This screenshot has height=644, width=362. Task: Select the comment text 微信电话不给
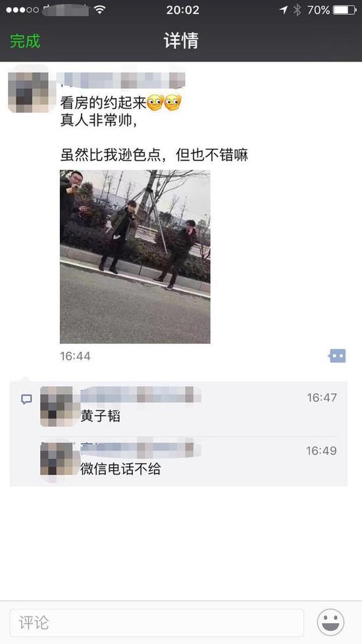[x=120, y=468]
